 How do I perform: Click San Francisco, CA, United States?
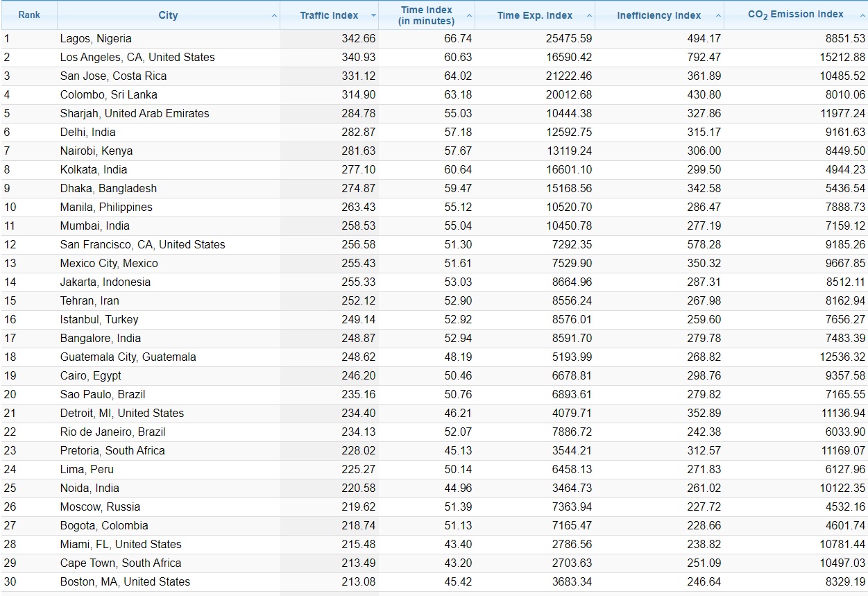point(143,244)
